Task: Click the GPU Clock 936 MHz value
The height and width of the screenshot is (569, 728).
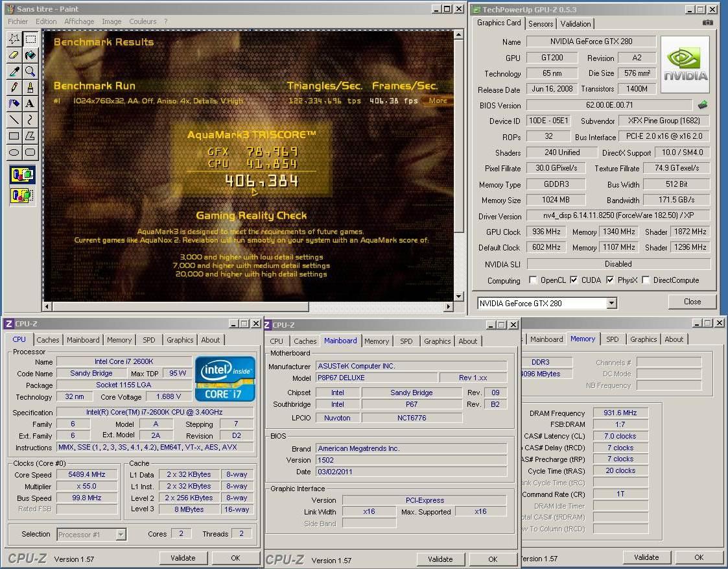Action: point(546,232)
